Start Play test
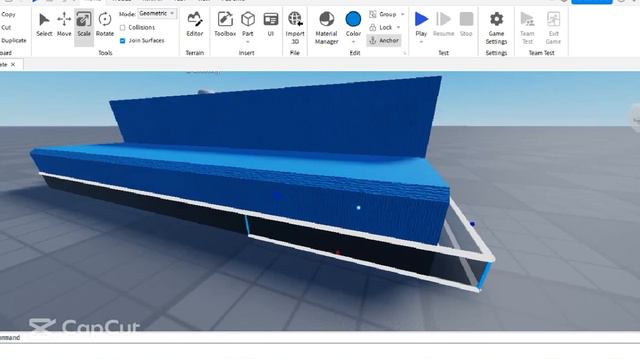Screen dimensions: 640x360 point(421,24)
